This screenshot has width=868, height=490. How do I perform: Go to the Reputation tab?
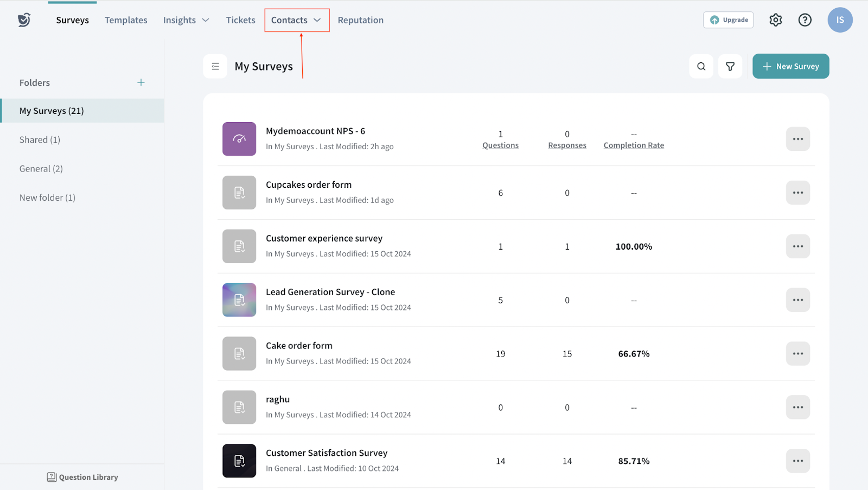click(x=360, y=20)
